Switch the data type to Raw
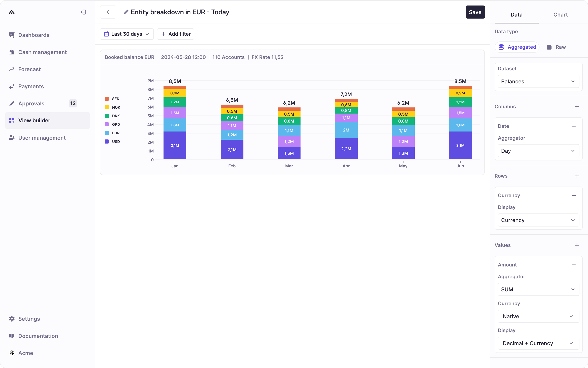Screen dimensions: 588x368 tap(556, 47)
